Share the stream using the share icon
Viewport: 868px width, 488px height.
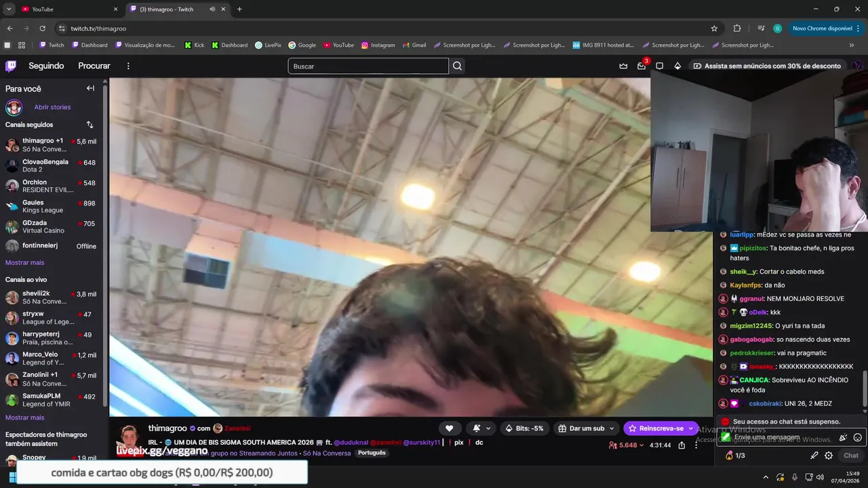[682, 445]
